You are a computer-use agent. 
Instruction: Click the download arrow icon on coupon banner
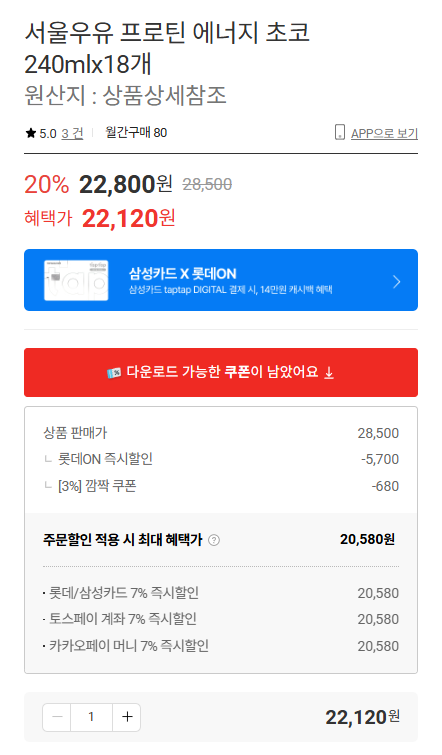[329, 373]
